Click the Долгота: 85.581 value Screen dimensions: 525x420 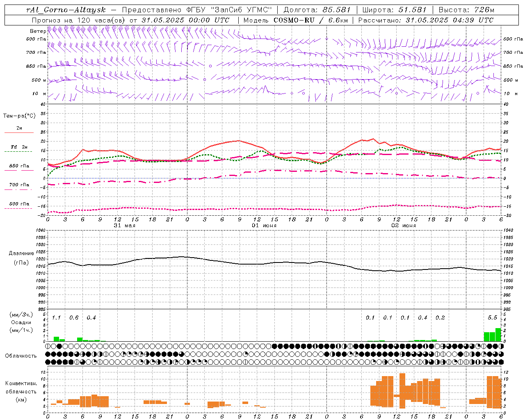click(x=317, y=10)
